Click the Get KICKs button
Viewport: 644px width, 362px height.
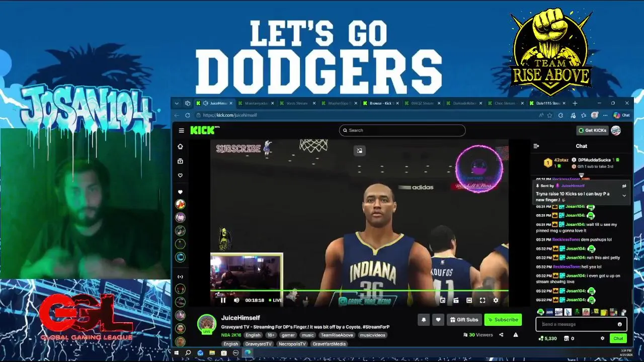tap(592, 130)
